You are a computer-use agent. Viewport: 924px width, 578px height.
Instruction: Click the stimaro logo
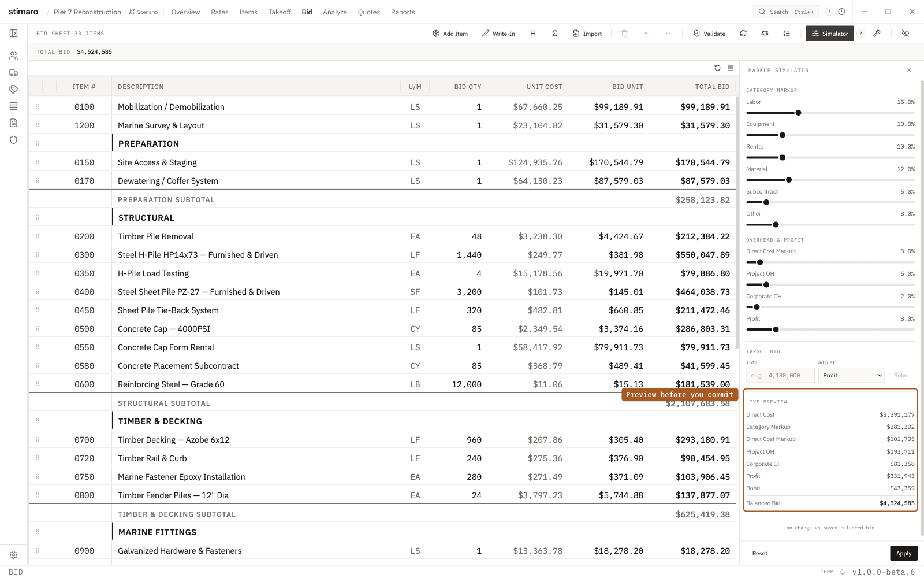click(24, 12)
